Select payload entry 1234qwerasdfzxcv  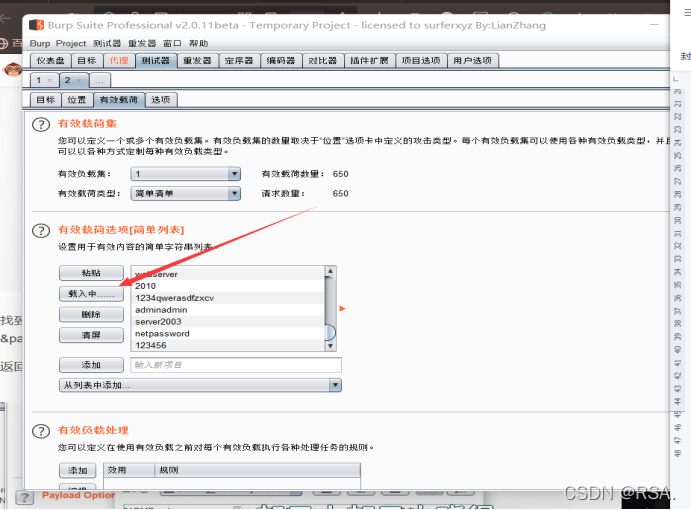pos(228,298)
